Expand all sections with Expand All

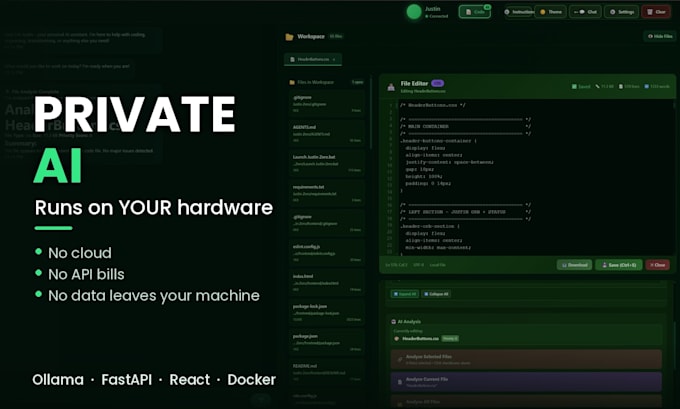(405, 294)
